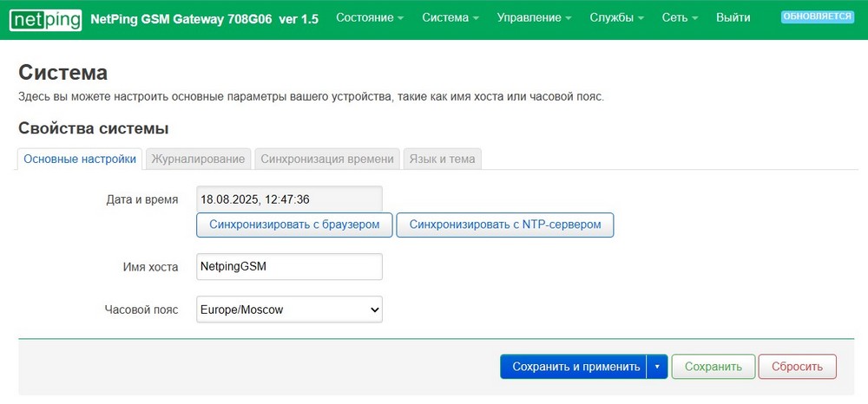
Task: Switch to the Основные настройки tab
Action: tap(80, 159)
